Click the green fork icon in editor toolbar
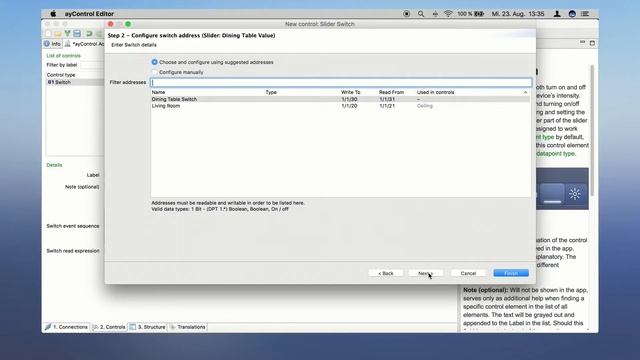 pyautogui.click(x=67, y=33)
